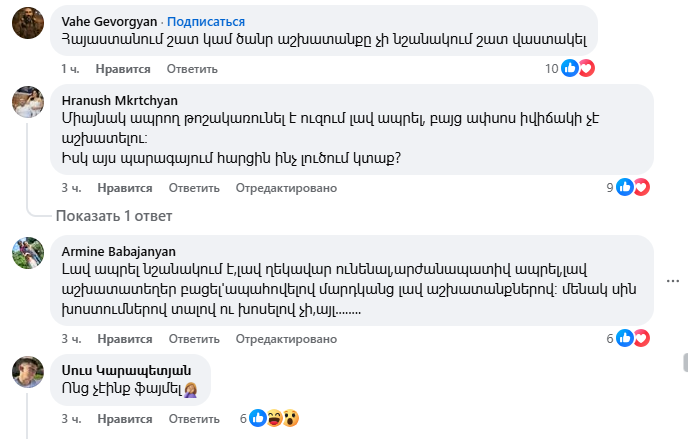This screenshot has width=688, height=439.
Task: Click heart reaction icon on Vahe Gevorgyan's comment
Action: pos(586,68)
